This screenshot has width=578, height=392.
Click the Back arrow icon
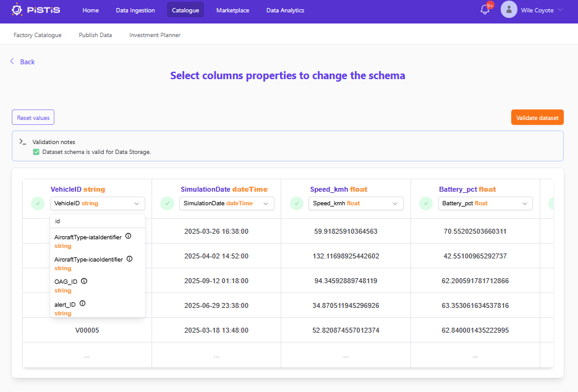pos(12,61)
